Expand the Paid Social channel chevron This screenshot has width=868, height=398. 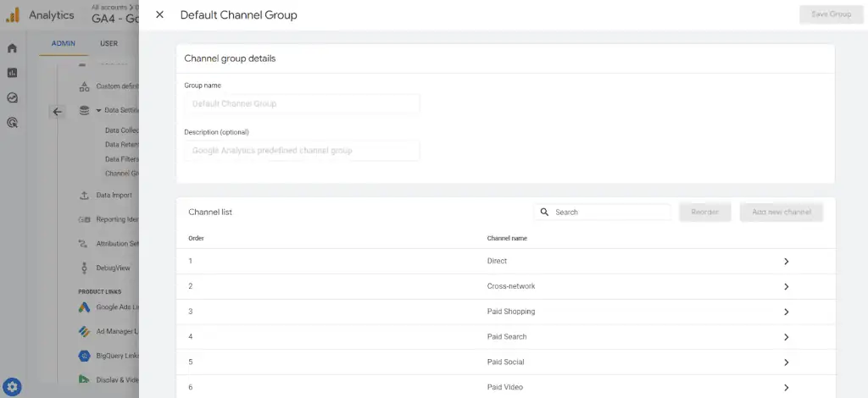coord(786,362)
